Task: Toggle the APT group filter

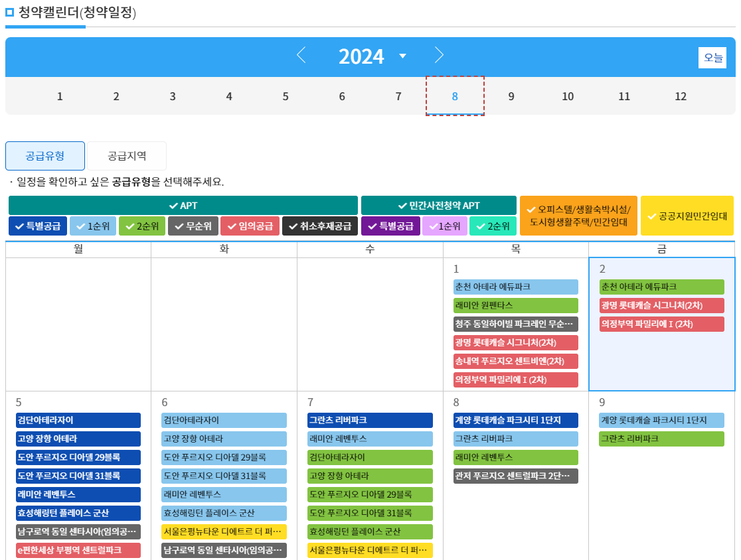Action: 183,206
